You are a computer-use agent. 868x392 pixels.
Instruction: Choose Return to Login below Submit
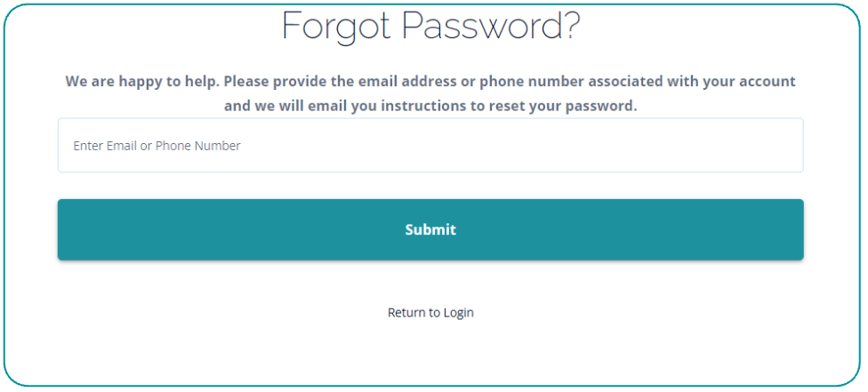point(430,313)
